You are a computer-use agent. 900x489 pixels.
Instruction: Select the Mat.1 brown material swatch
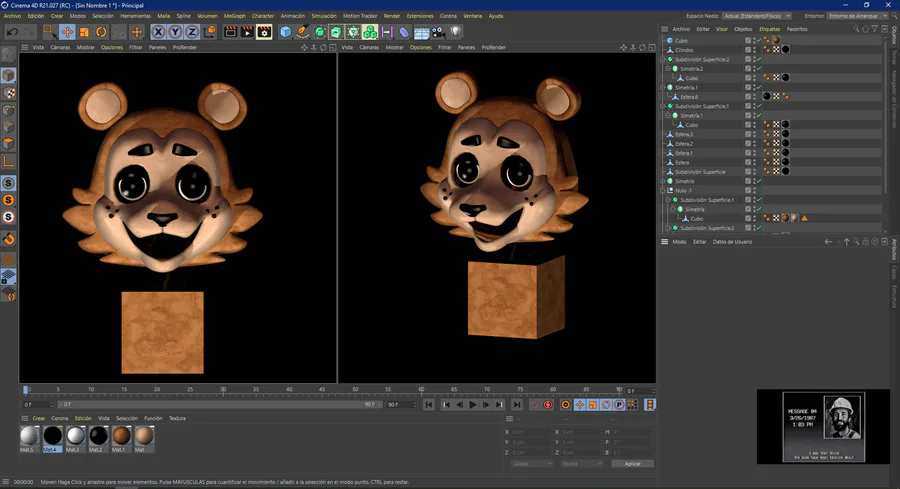(x=120, y=436)
